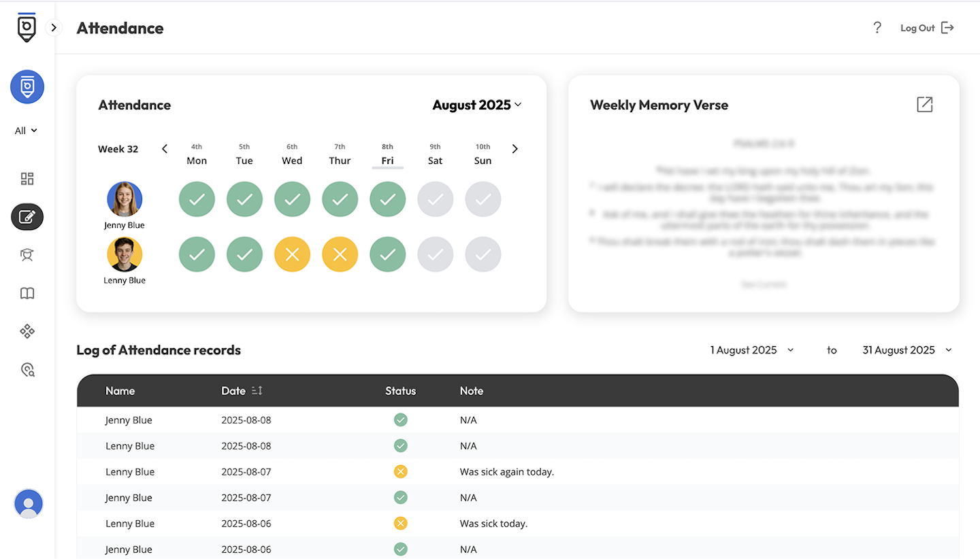Select the Mon 4th day column

(x=197, y=154)
